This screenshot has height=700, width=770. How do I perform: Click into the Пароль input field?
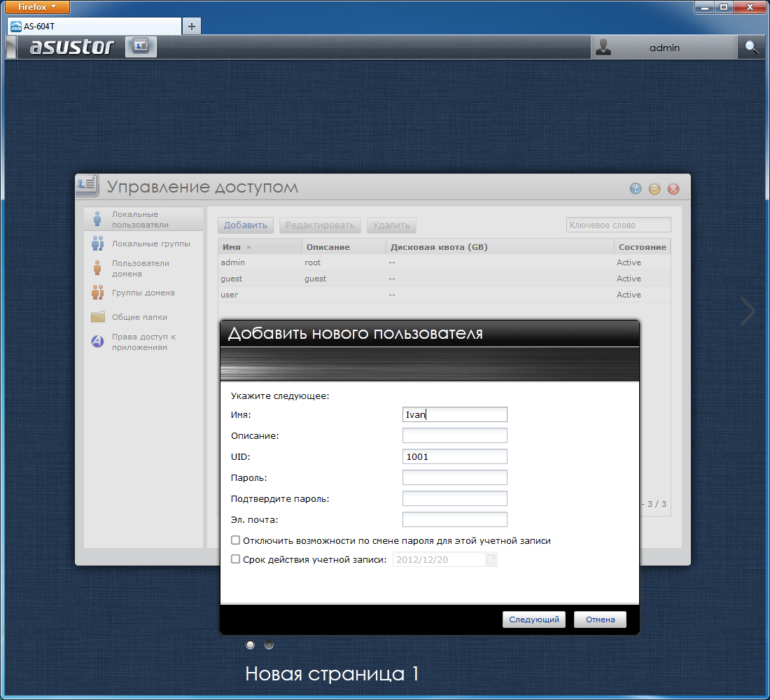455,477
